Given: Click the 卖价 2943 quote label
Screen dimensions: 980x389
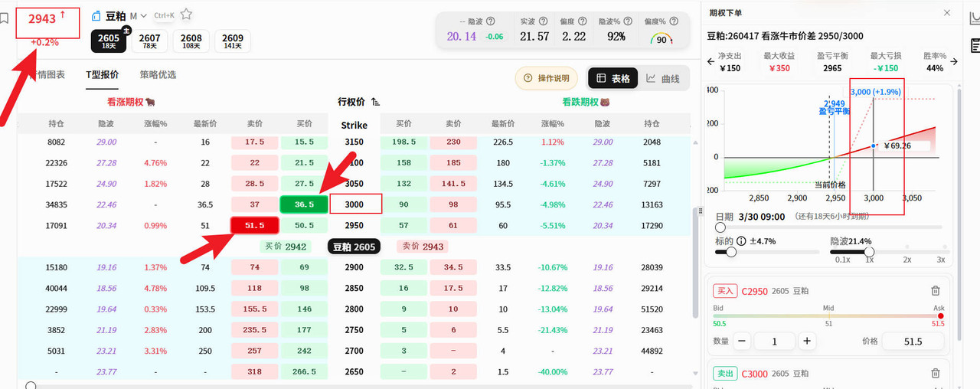Looking at the screenshot, I should [423, 247].
